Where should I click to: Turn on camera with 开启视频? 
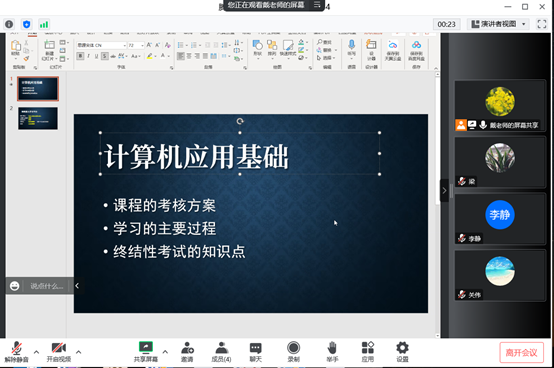(59, 352)
